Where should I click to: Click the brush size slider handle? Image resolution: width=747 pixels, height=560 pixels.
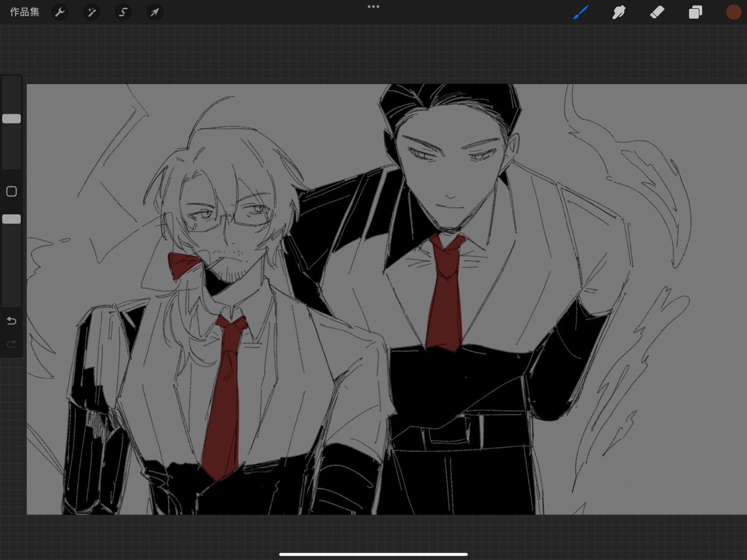tap(11, 118)
